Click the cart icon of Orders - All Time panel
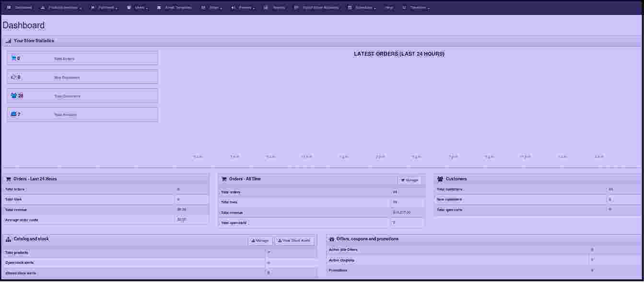644x283 pixels. click(x=224, y=179)
